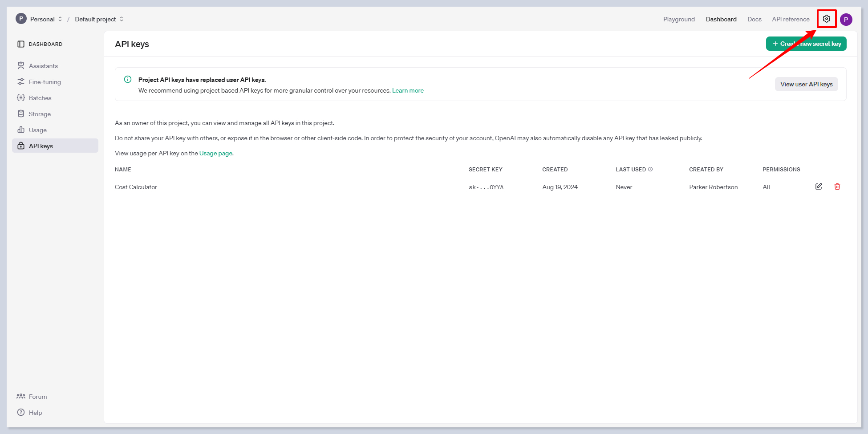
Task: Open the settings gear icon
Action: click(827, 19)
